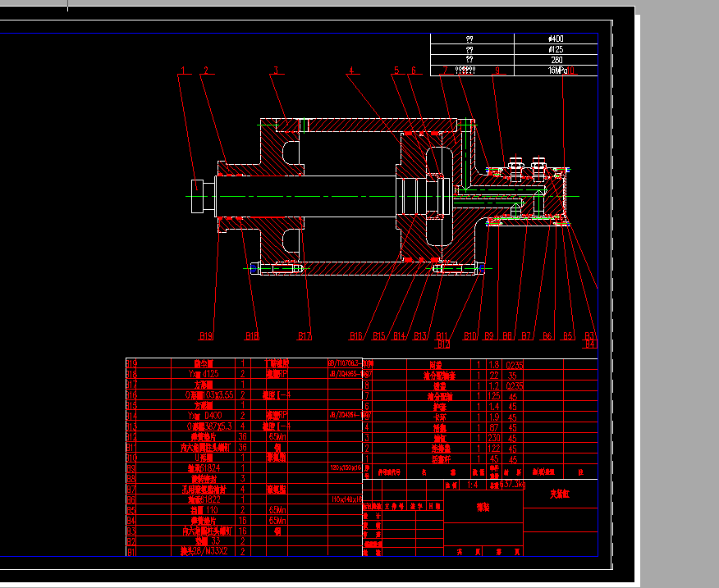This screenshot has width=719, height=588.
Task: Click the scale value 1:4 in title block
Action: 472,485
